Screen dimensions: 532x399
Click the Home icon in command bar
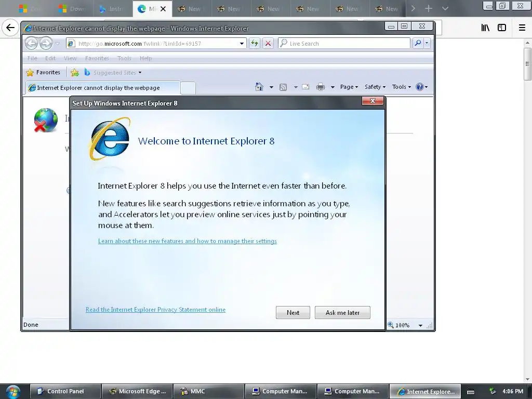259,87
